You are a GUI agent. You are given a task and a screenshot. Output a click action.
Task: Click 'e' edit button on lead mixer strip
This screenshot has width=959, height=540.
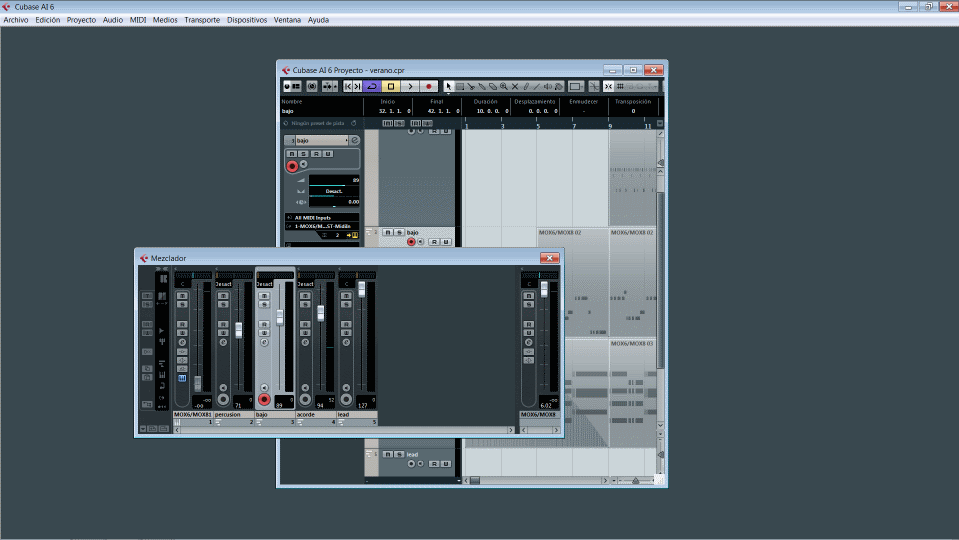tap(346, 342)
